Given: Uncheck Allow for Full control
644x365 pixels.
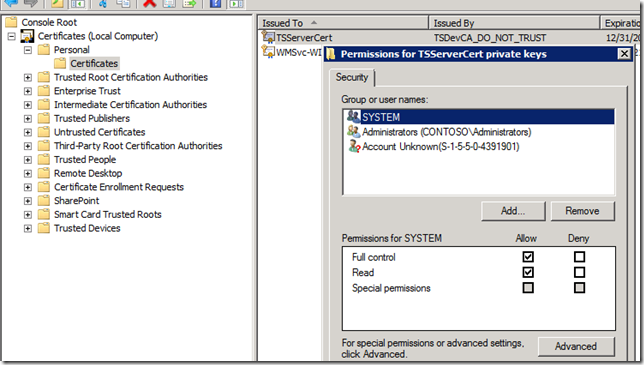Looking at the screenshot, I should [x=528, y=257].
